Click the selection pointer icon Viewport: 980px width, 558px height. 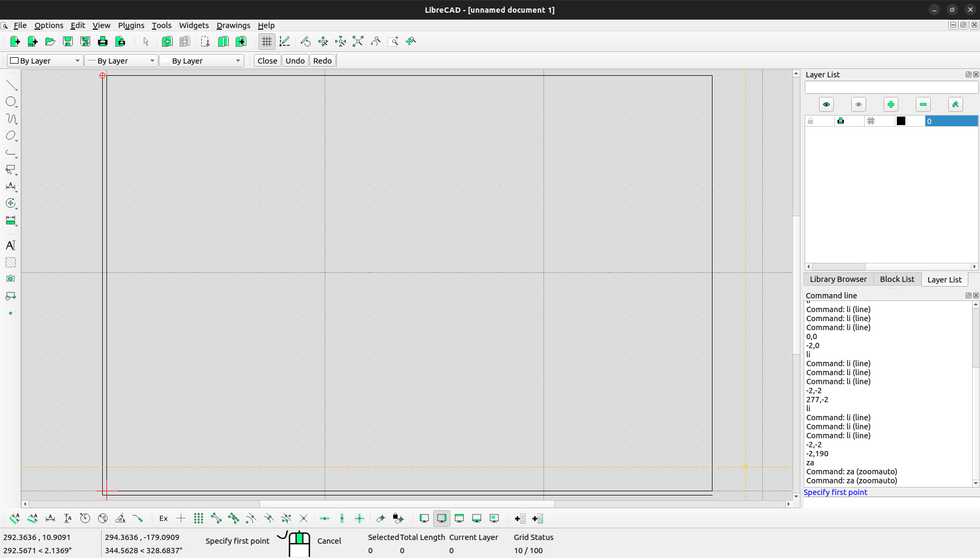[x=146, y=41]
